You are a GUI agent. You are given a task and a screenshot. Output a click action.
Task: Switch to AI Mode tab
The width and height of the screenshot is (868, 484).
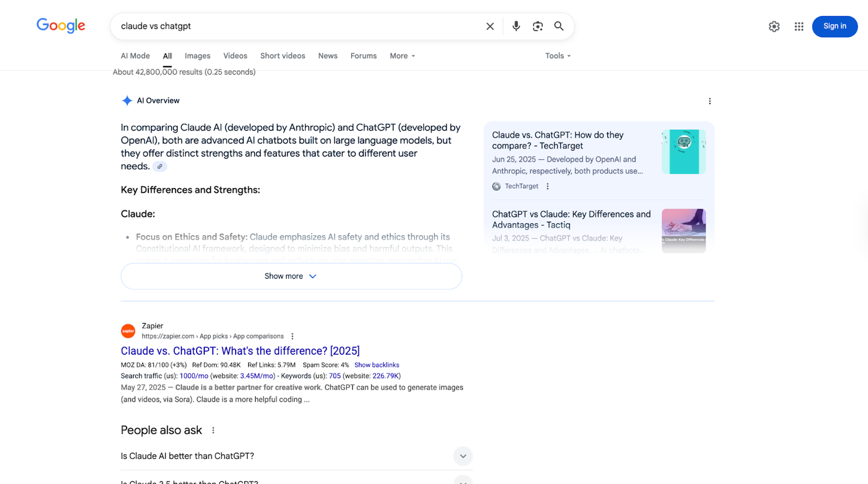(135, 56)
